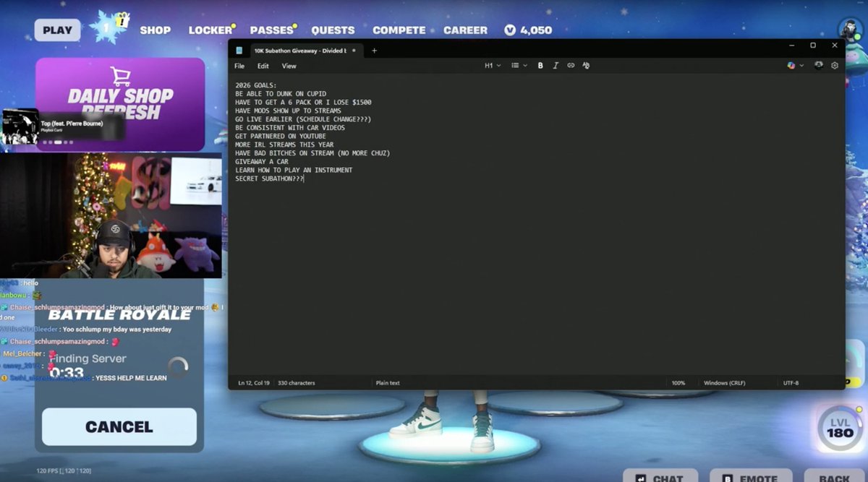The height and width of the screenshot is (482, 868).
Task: Clear formatting with the eraser-A icon
Action: [586, 66]
